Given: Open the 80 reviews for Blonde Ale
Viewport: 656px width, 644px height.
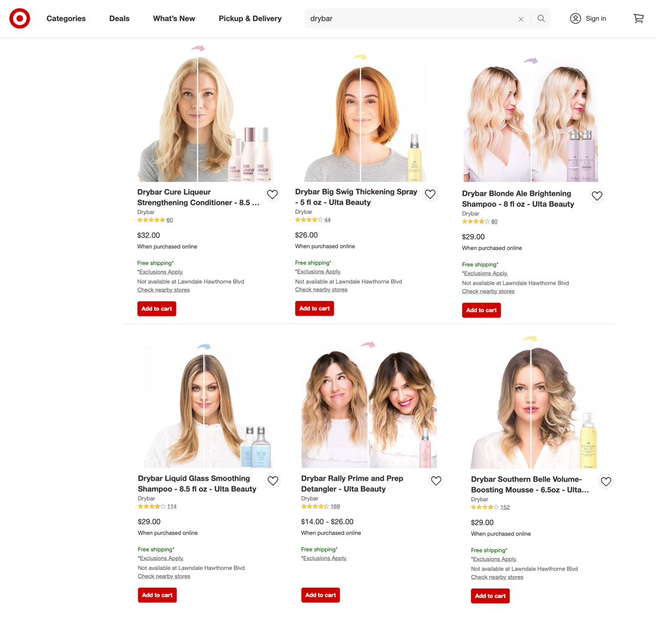Looking at the screenshot, I should pos(494,221).
